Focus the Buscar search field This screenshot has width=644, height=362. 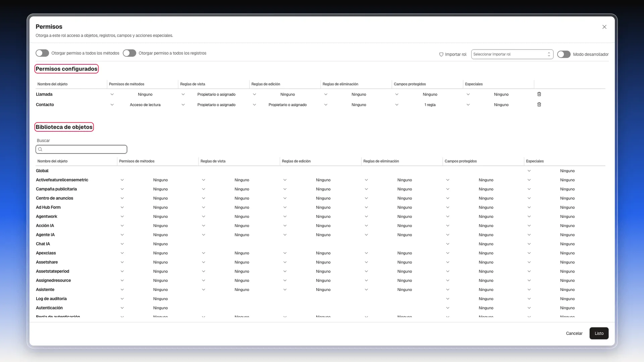pyautogui.click(x=81, y=149)
